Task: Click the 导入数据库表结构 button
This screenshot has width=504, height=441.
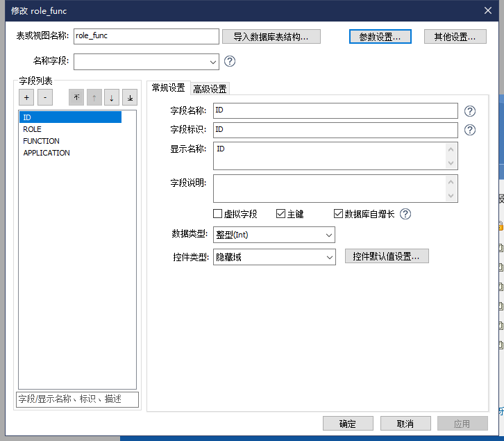Action: coord(271,37)
